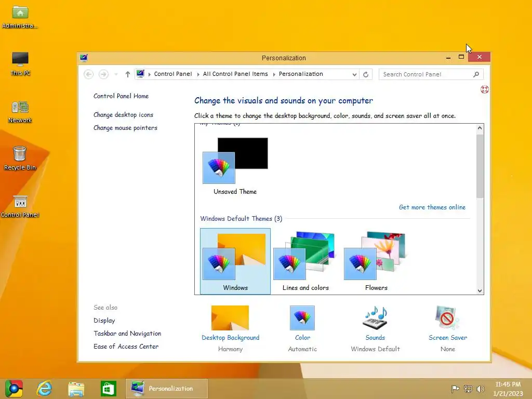Expand chevron after Control Panel breadcrumb
The height and width of the screenshot is (399, 532).
[x=198, y=74]
